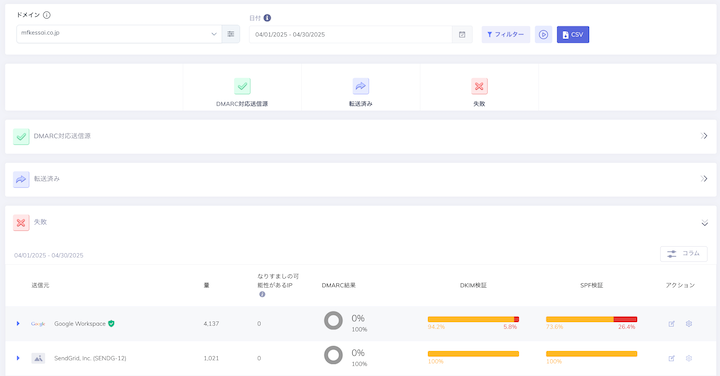Click the Google logo in Google Workspace row
This screenshot has height=376, width=720.
[x=38, y=324]
